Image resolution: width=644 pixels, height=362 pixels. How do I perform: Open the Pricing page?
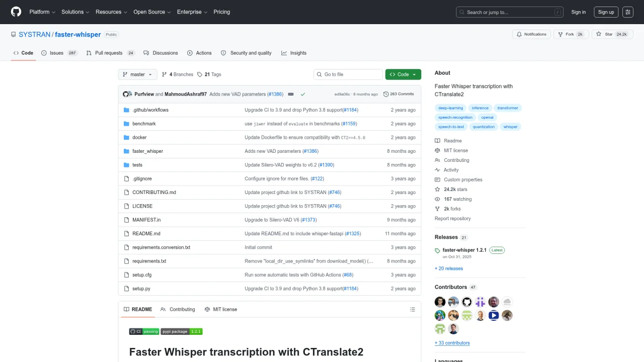tap(221, 12)
